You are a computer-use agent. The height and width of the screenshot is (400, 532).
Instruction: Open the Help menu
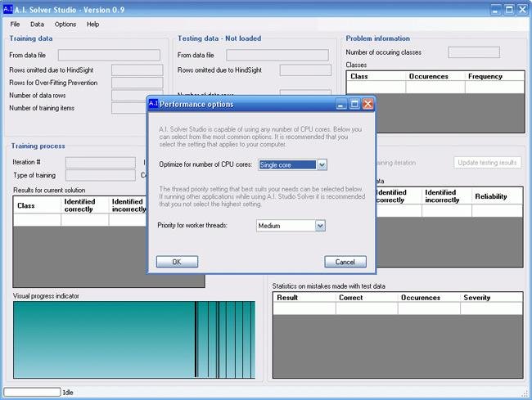[x=92, y=24]
